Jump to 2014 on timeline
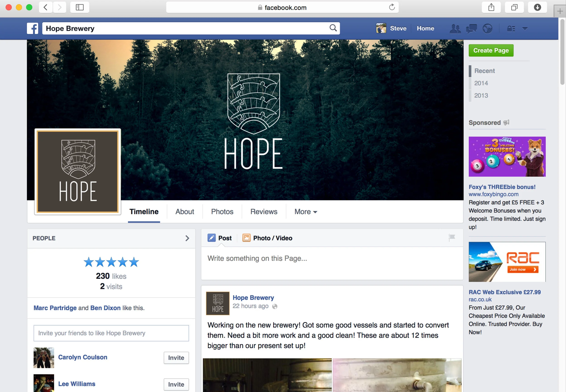This screenshot has height=392, width=566. point(481,83)
